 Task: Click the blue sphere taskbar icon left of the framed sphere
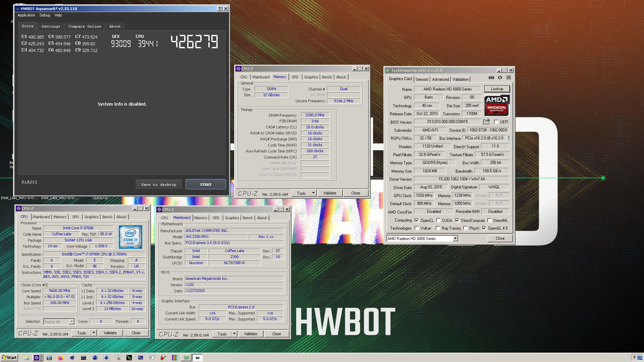point(95,358)
